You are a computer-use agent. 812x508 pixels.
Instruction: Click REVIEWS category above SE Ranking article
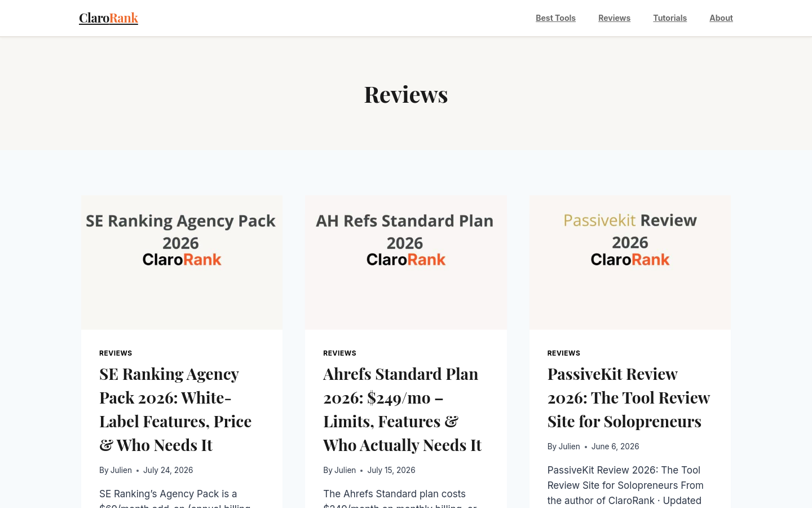tap(116, 353)
